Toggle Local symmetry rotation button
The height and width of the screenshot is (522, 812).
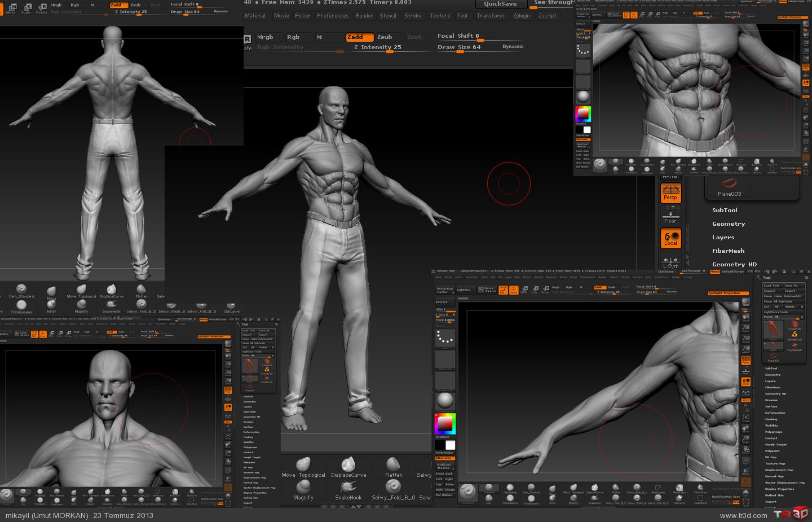670,238
